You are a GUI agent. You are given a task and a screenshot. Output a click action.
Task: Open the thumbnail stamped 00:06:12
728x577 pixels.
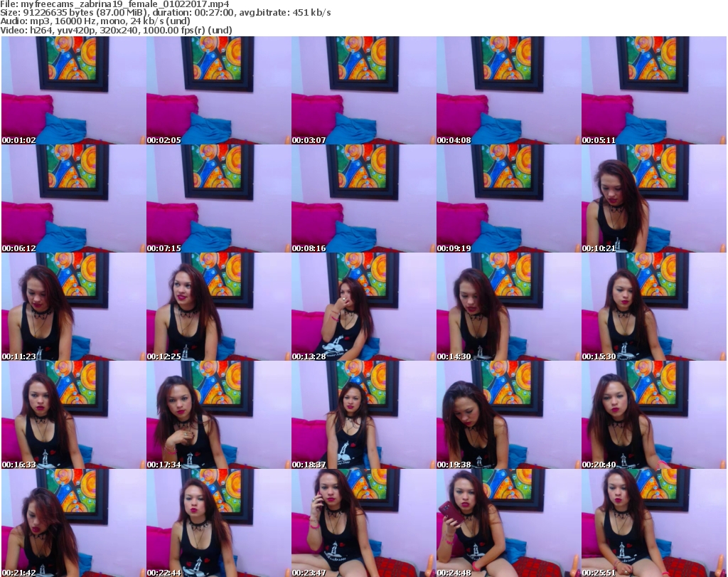74,198
